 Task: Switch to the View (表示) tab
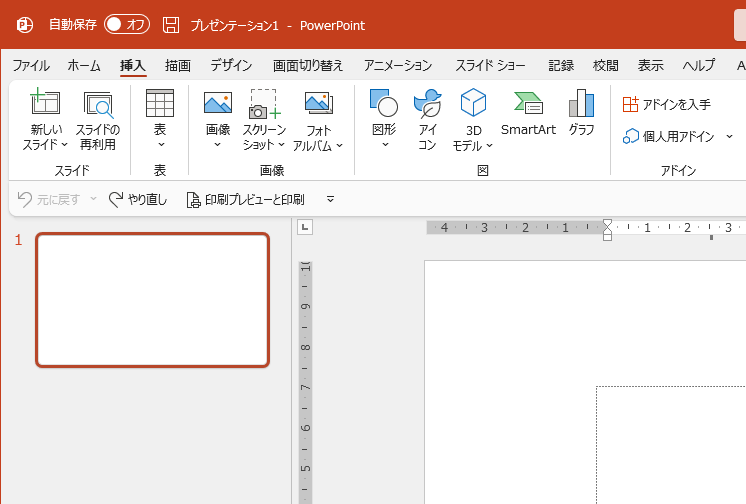coord(650,65)
